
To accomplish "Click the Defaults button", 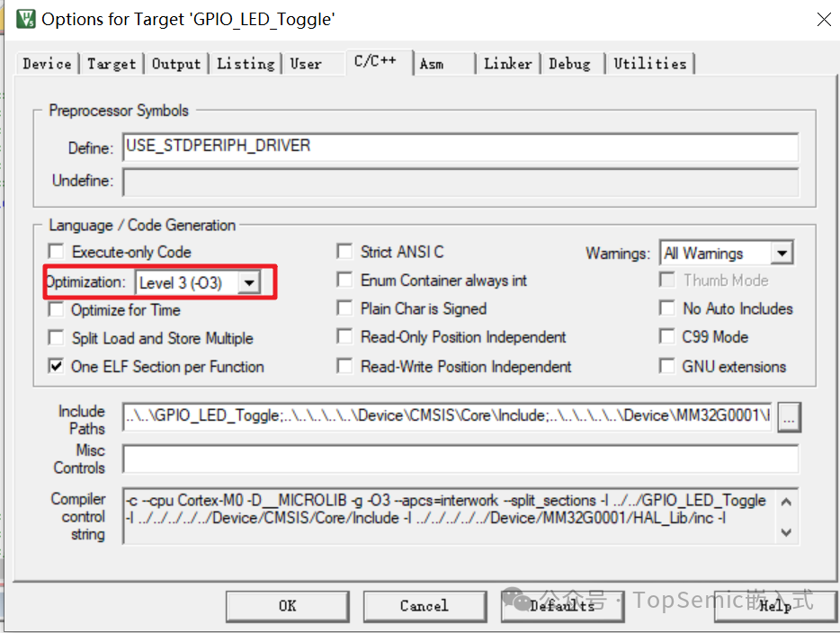I will pos(562,606).
